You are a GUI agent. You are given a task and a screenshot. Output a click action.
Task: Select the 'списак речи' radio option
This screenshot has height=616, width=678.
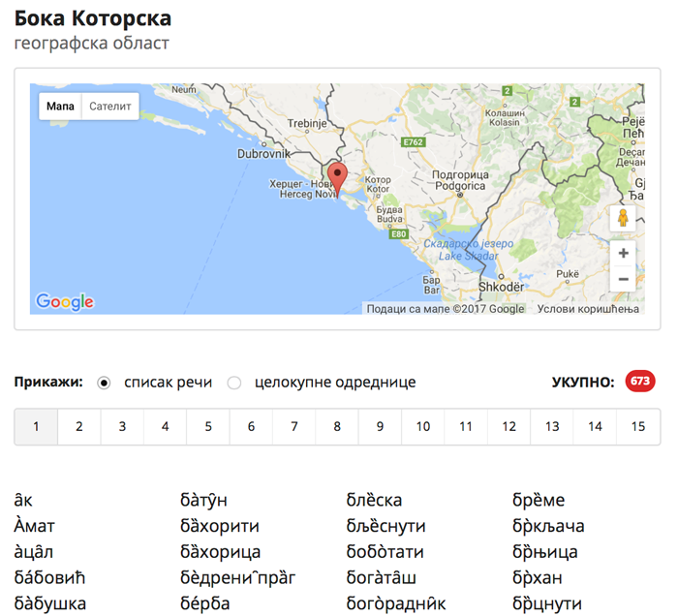105,383
